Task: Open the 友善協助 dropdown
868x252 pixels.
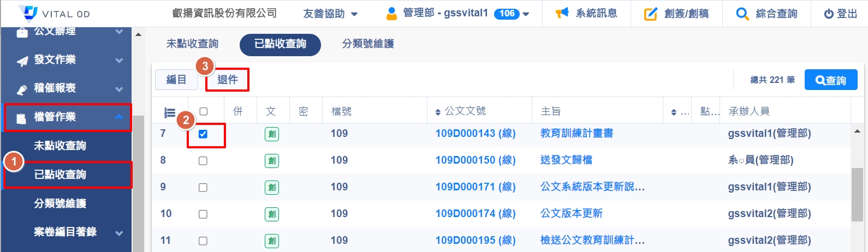Action: [x=330, y=14]
